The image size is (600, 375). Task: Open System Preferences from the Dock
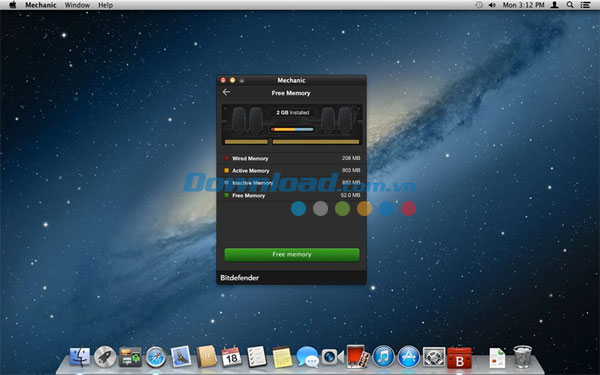(434, 357)
